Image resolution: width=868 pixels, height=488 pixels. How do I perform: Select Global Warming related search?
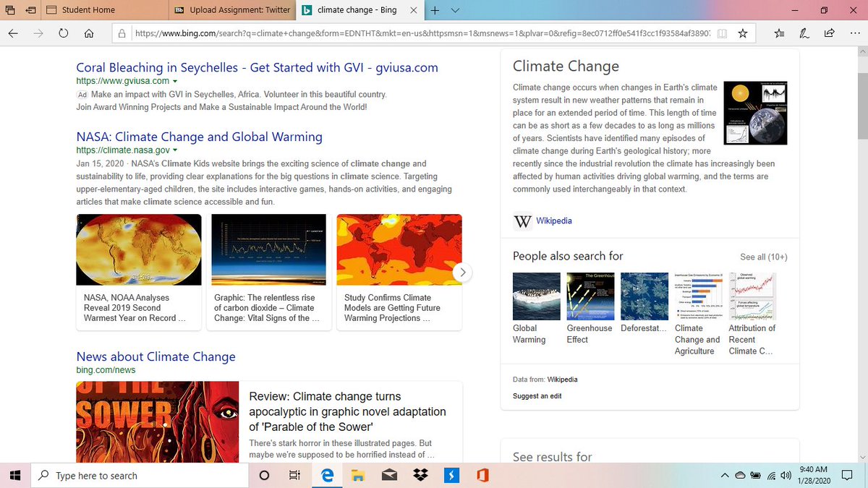point(536,308)
